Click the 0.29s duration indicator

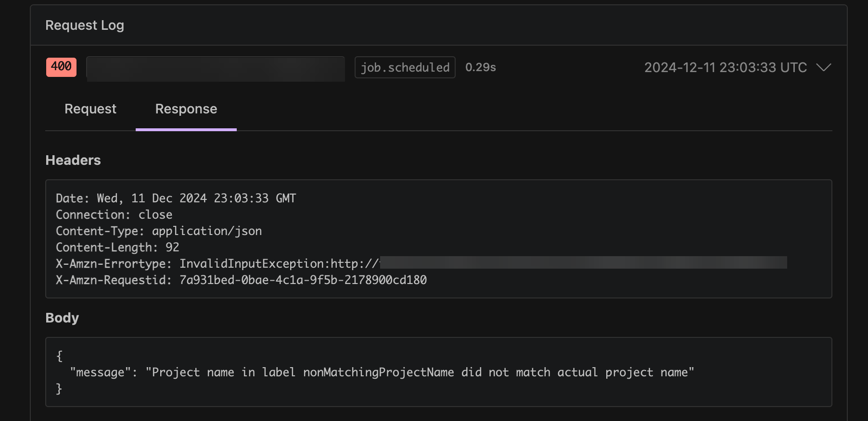click(480, 67)
